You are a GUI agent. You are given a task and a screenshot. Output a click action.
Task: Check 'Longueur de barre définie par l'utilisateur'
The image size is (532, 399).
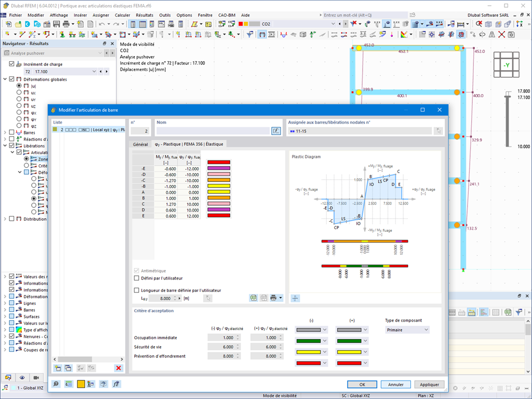tap(137, 290)
